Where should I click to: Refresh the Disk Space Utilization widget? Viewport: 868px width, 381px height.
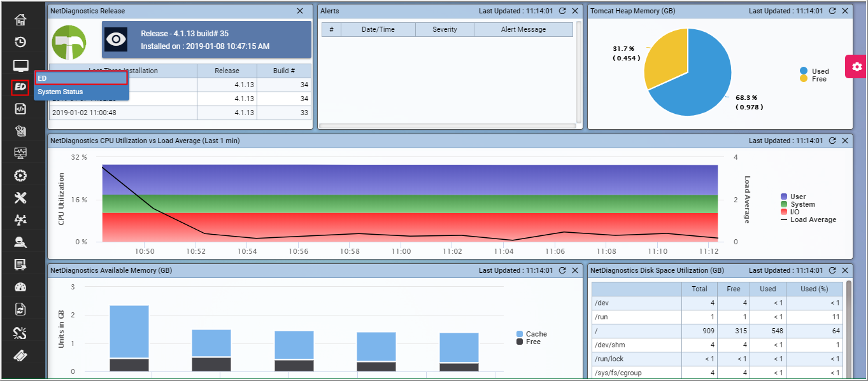click(x=832, y=270)
